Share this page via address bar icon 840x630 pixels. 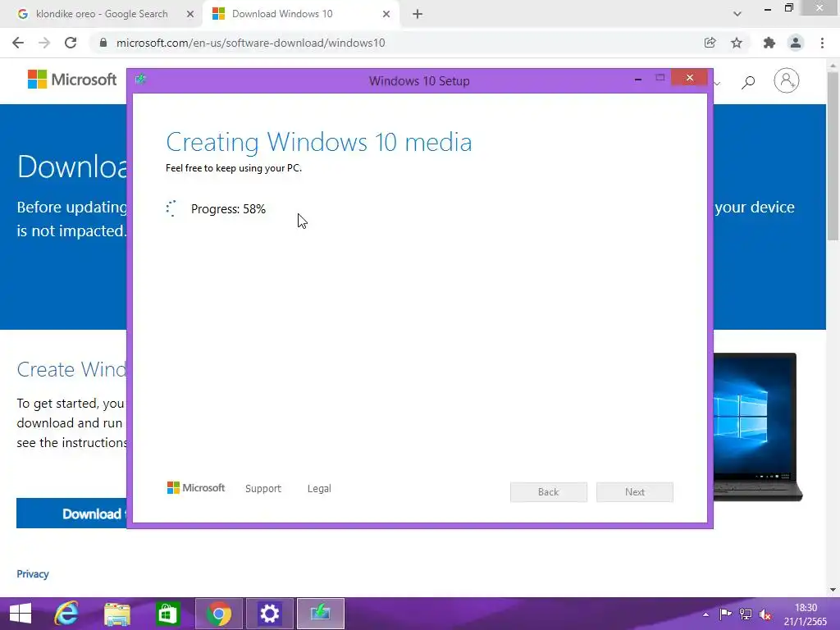point(710,43)
